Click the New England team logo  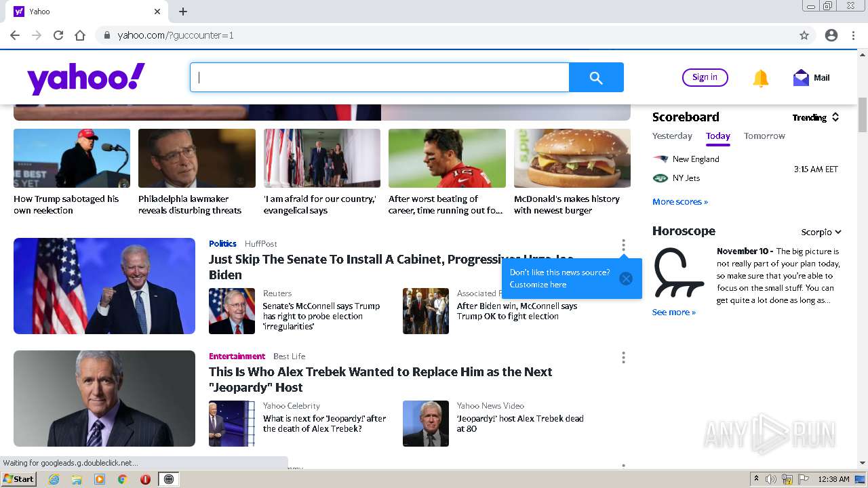tap(660, 159)
